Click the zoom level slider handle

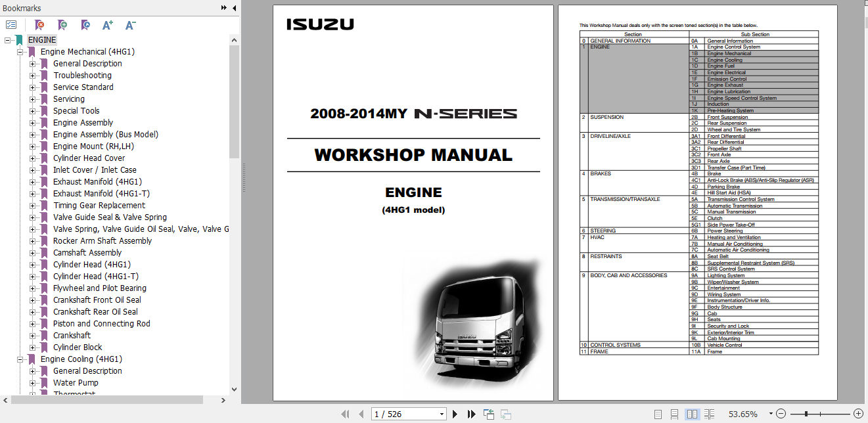(x=806, y=414)
